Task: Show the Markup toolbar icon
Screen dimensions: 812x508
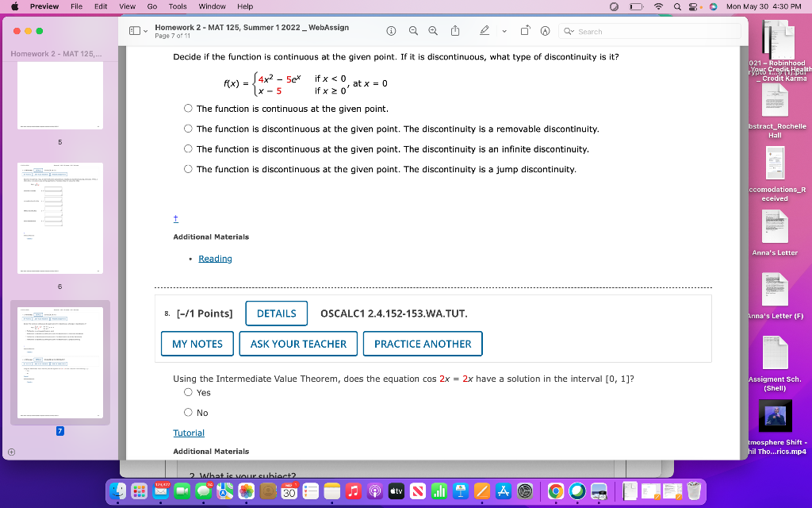Action: [545, 31]
